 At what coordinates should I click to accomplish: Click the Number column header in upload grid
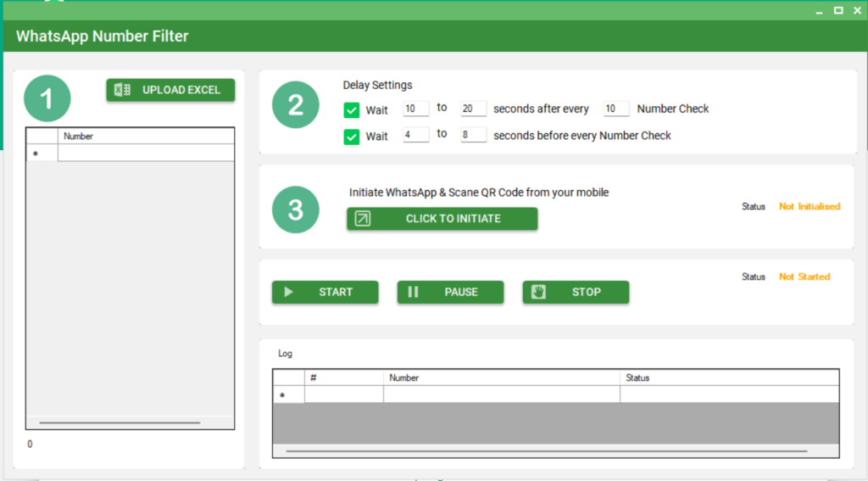point(146,137)
